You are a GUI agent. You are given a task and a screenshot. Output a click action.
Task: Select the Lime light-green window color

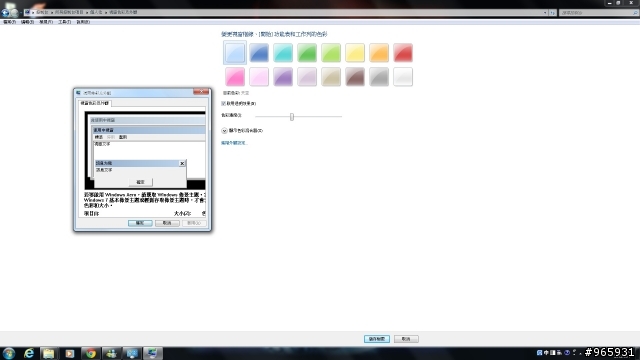tap(331, 53)
